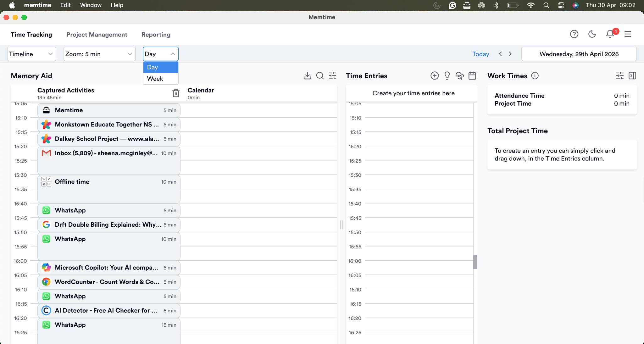Click Attendance Time row
Image resolution: width=644 pixels, height=344 pixels.
coord(562,96)
